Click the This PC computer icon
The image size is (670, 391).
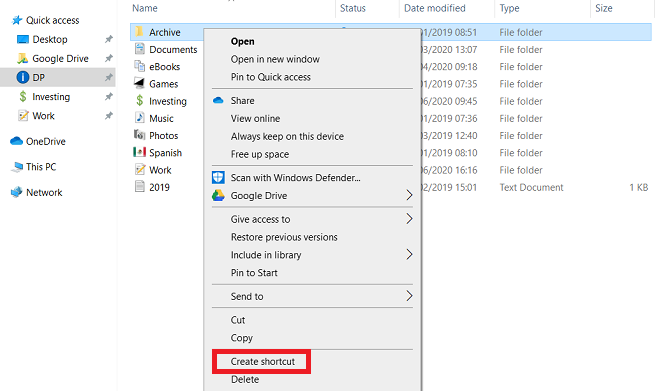click(x=17, y=167)
